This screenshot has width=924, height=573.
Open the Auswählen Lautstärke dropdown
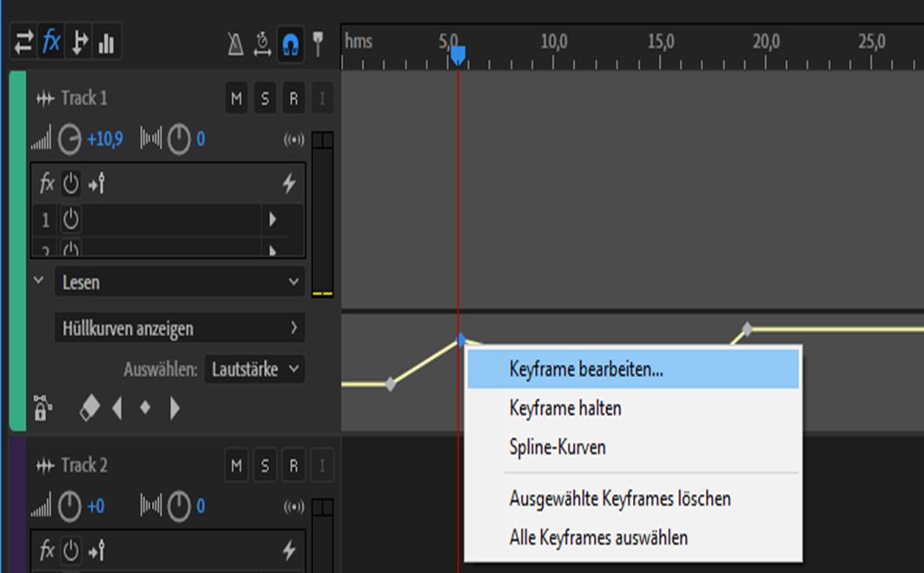(254, 369)
